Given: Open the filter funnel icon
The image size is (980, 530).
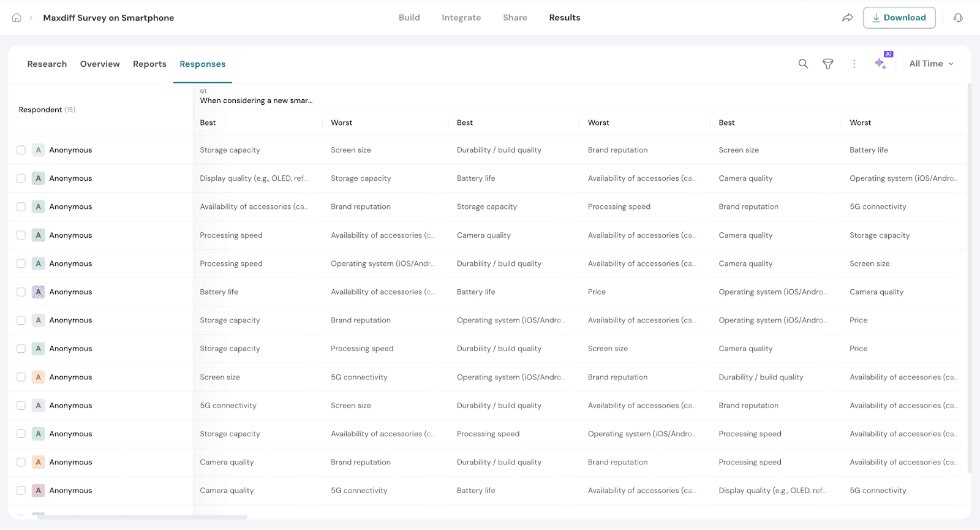Looking at the screenshot, I should (x=827, y=64).
